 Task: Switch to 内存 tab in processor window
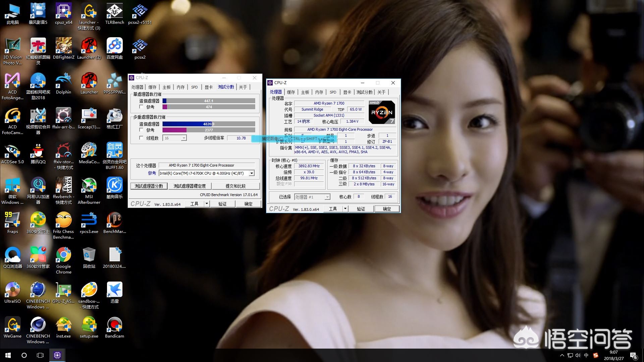point(319,92)
